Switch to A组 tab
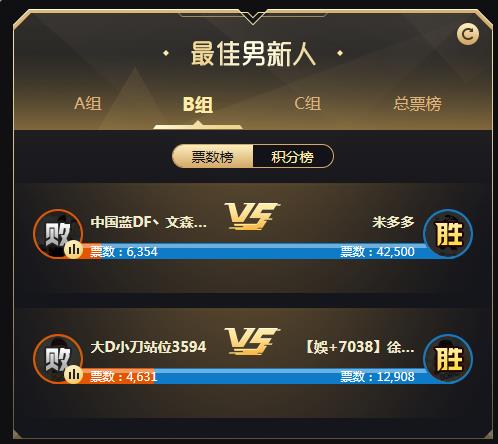 click(x=88, y=104)
